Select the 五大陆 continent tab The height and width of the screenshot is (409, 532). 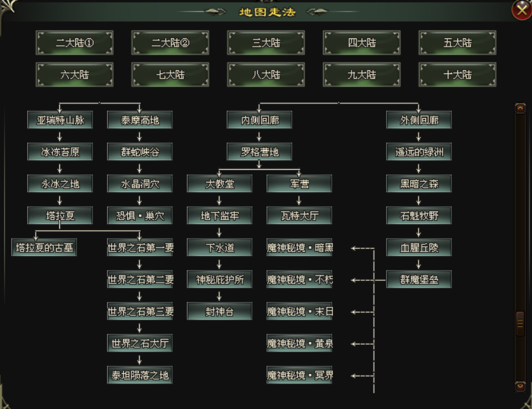pos(457,43)
